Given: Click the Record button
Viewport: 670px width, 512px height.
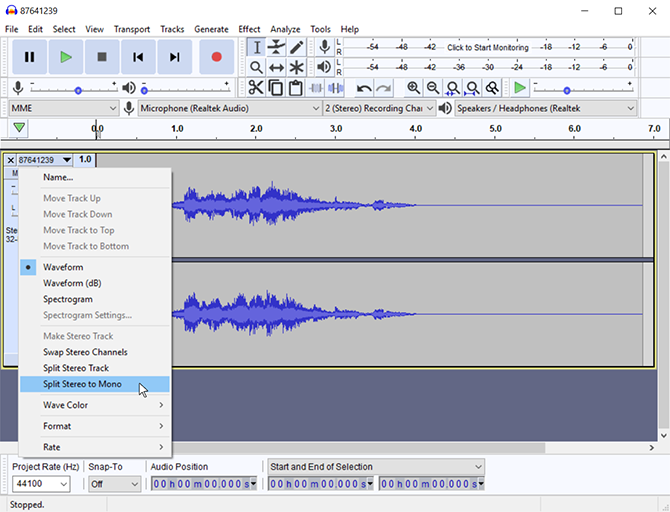Looking at the screenshot, I should (216, 57).
